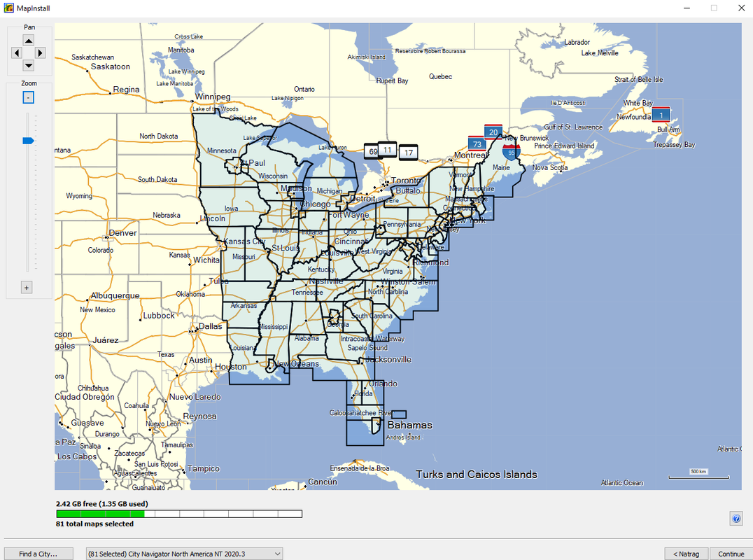The height and width of the screenshot is (560, 753).
Task: Click the Texas map region
Action: (x=166, y=354)
